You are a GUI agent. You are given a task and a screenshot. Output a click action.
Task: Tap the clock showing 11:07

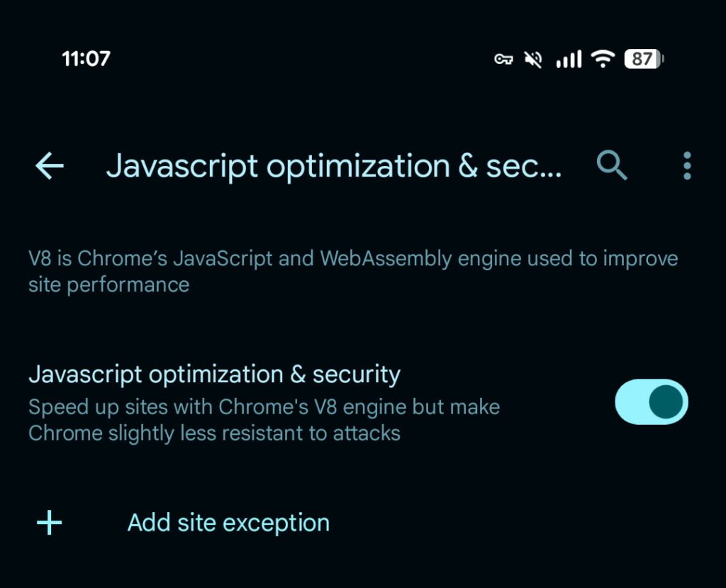point(84,59)
